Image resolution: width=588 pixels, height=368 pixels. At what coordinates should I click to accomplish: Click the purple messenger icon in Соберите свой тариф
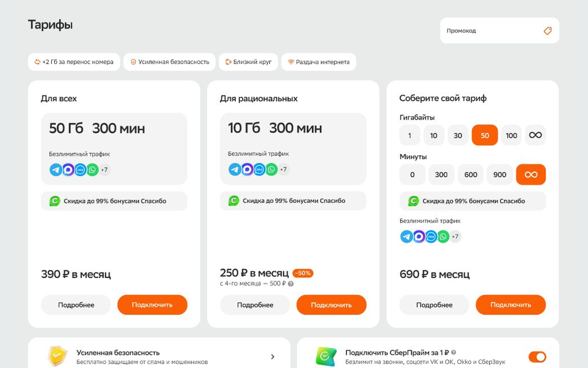pos(419,236)
